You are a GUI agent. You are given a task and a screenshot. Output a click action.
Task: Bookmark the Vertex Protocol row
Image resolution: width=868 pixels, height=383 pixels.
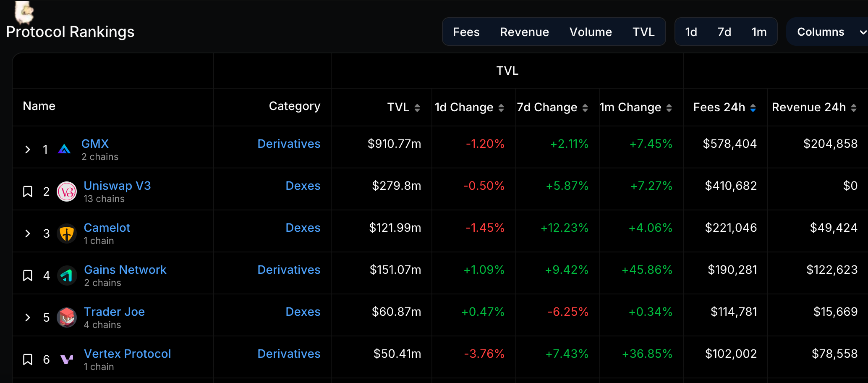[x=28, y=359]
